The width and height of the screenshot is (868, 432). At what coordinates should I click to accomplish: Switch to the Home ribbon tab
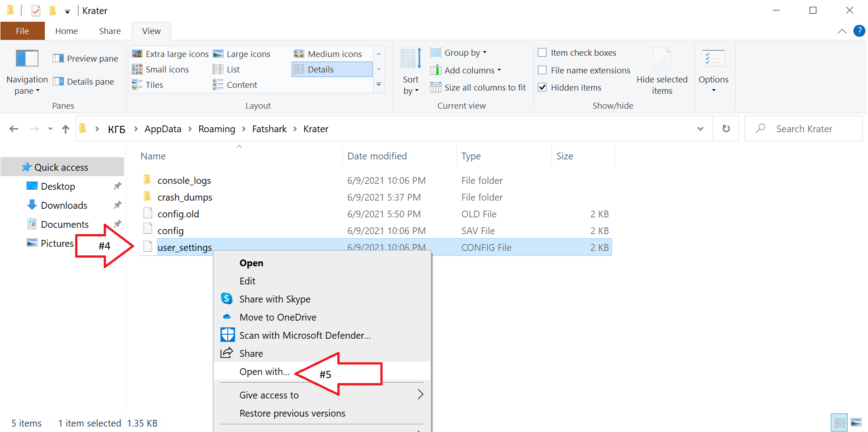click(67, 31)
